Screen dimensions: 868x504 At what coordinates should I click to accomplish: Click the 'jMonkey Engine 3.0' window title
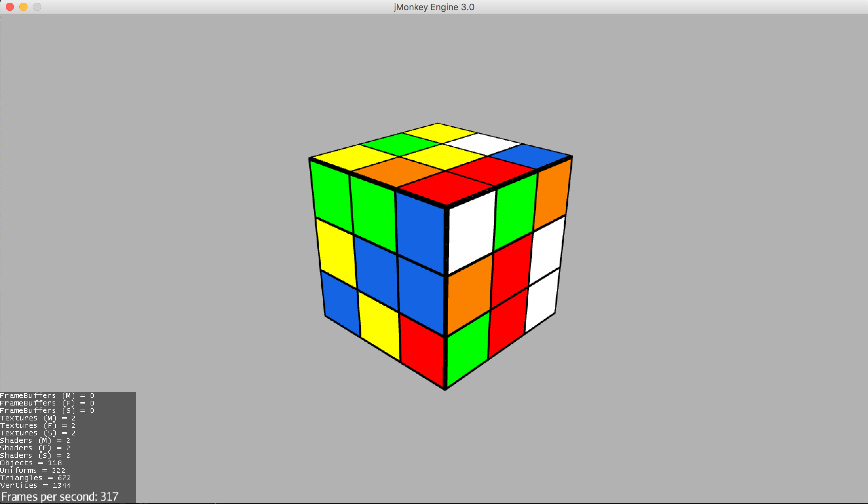pos(434,7)
